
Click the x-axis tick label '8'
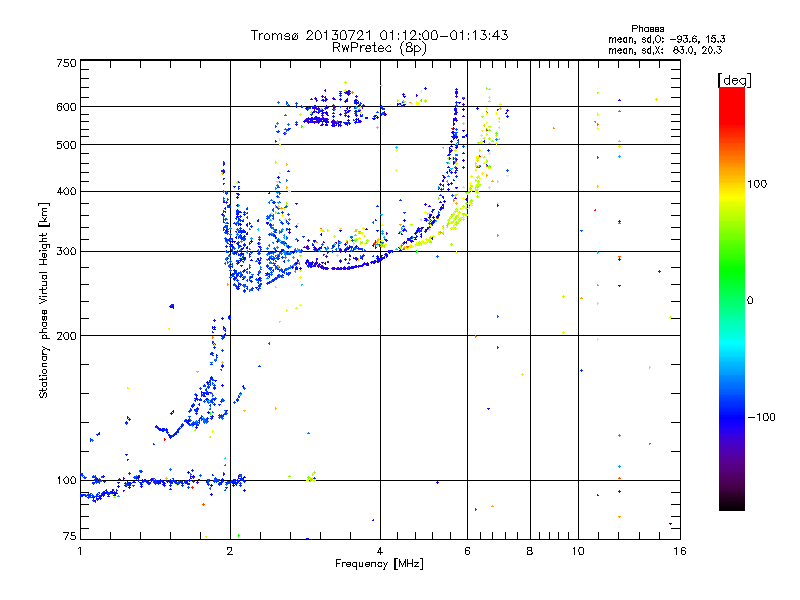click(x=530, y=551)
